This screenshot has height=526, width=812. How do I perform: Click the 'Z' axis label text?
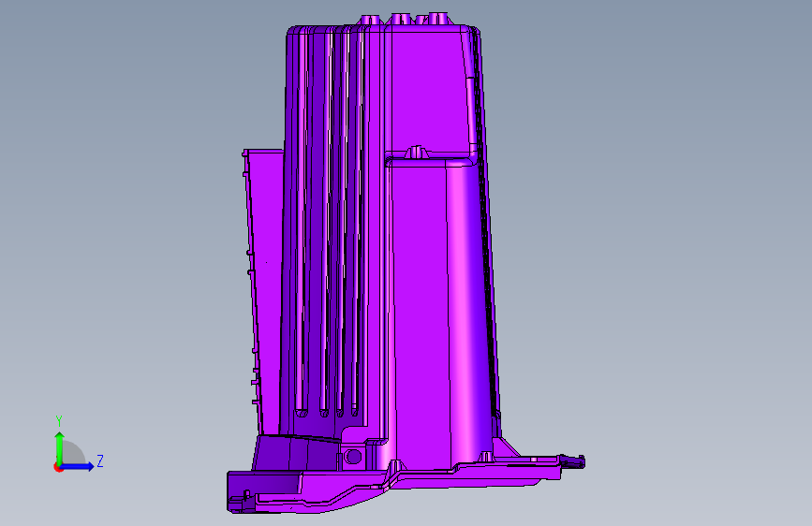tap(100, 460)
